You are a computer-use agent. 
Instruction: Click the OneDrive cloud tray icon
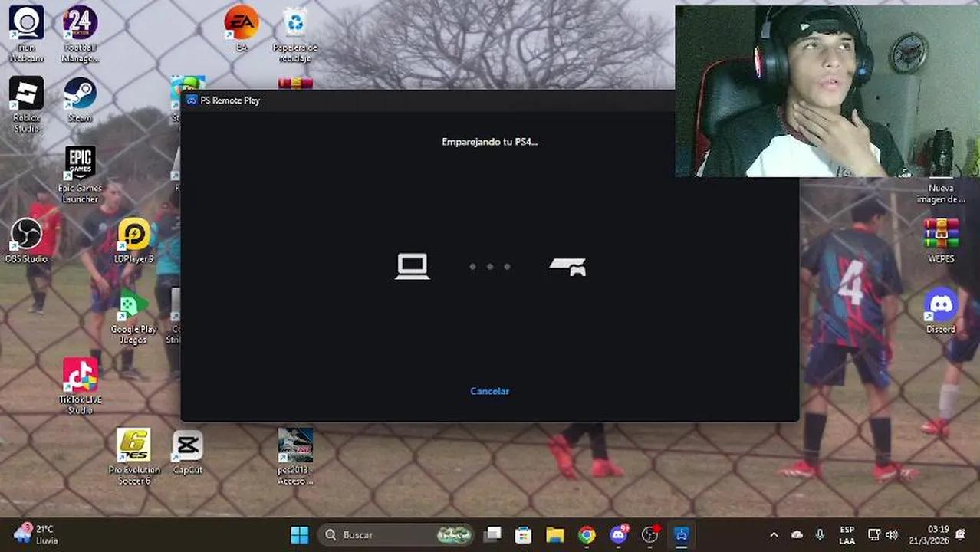797,535
